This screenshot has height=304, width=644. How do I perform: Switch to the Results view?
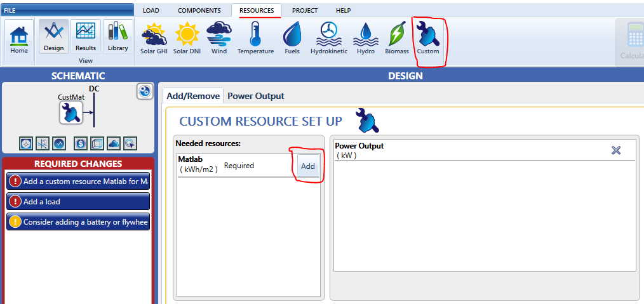pos(85,37)
